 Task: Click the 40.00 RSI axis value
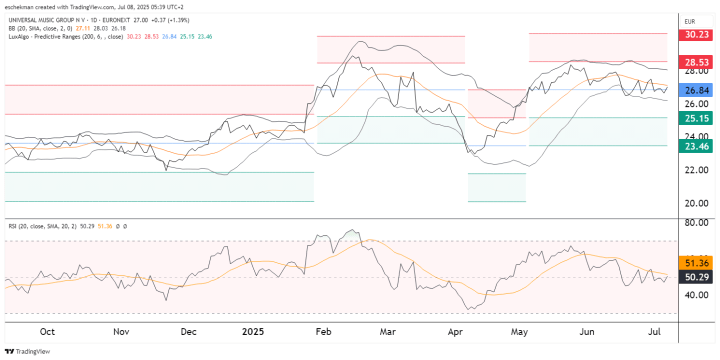click(696, 295)
